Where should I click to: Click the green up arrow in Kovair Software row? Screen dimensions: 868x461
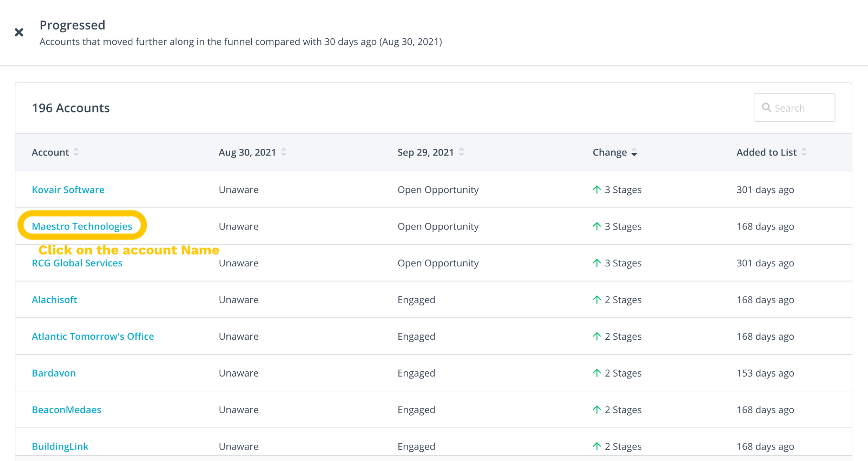pos(597,189)
